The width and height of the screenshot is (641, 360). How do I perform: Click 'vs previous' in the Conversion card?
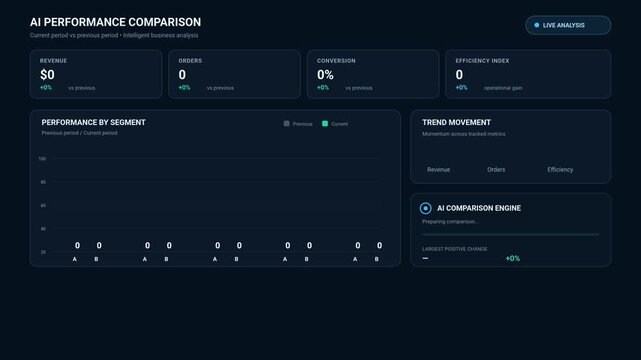(359, 88)
